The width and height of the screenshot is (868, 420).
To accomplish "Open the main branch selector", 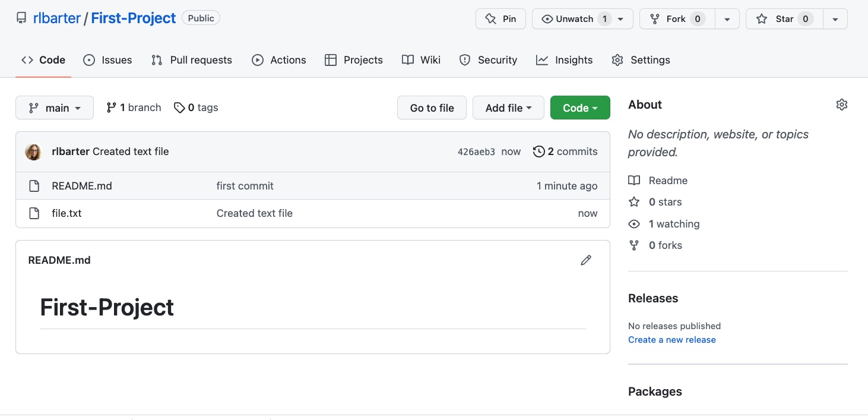I will click(x=54, y=108).
